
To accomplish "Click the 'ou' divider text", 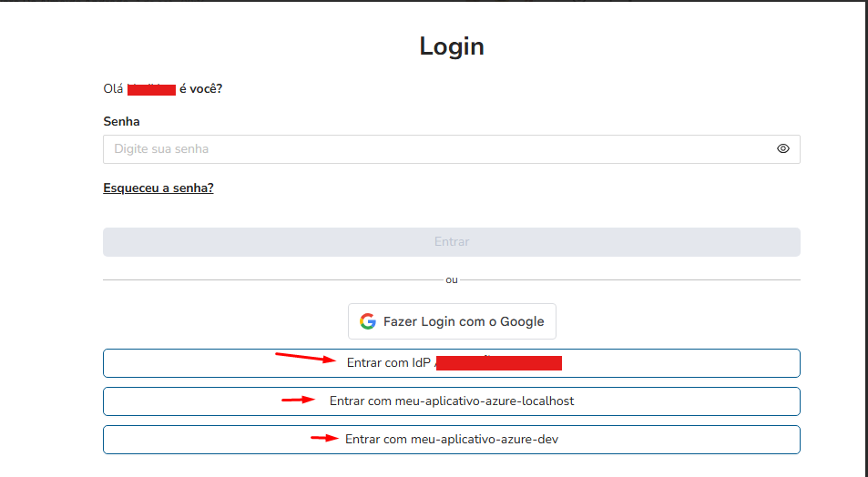I will tap(452, 279).
